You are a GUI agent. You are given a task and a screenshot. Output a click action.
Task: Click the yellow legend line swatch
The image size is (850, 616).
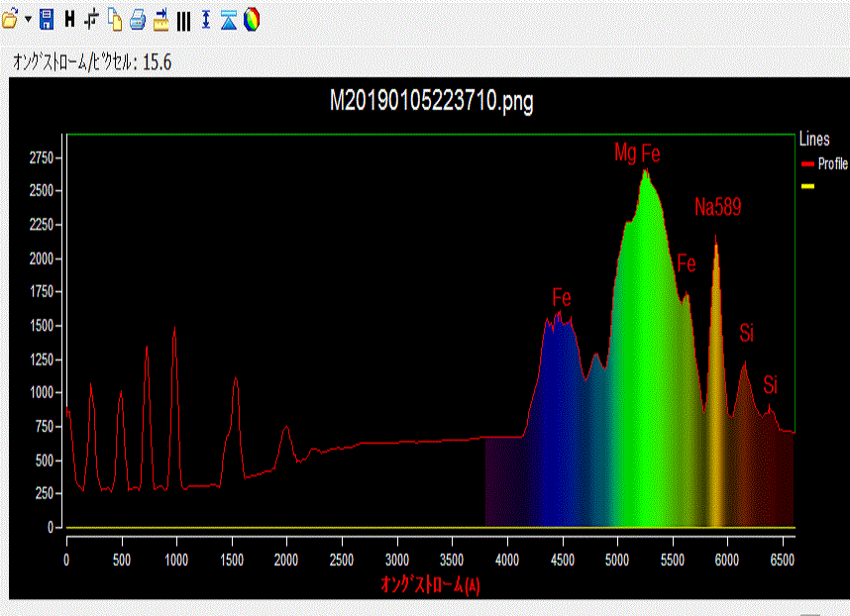pyautogui.click(x=807, y=185)
